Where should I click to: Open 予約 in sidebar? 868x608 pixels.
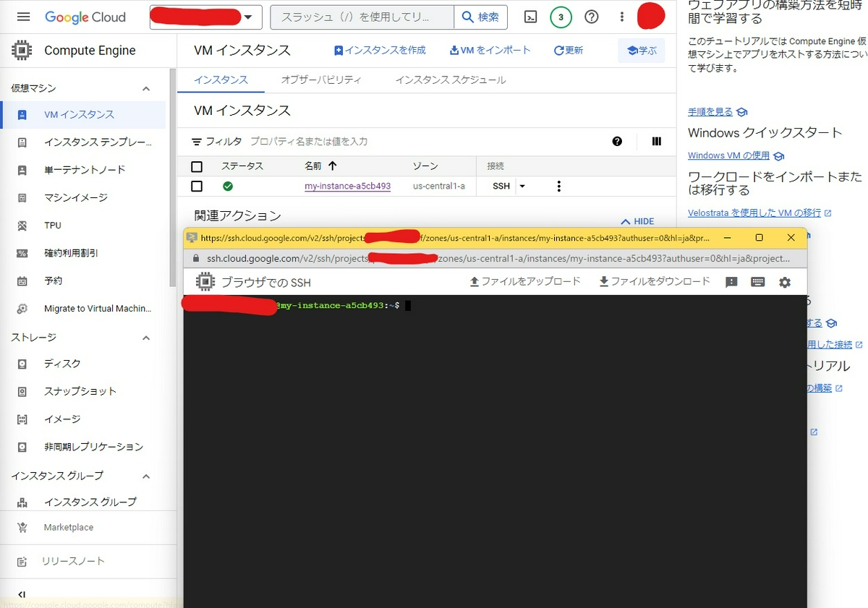(x=83, y=281)
